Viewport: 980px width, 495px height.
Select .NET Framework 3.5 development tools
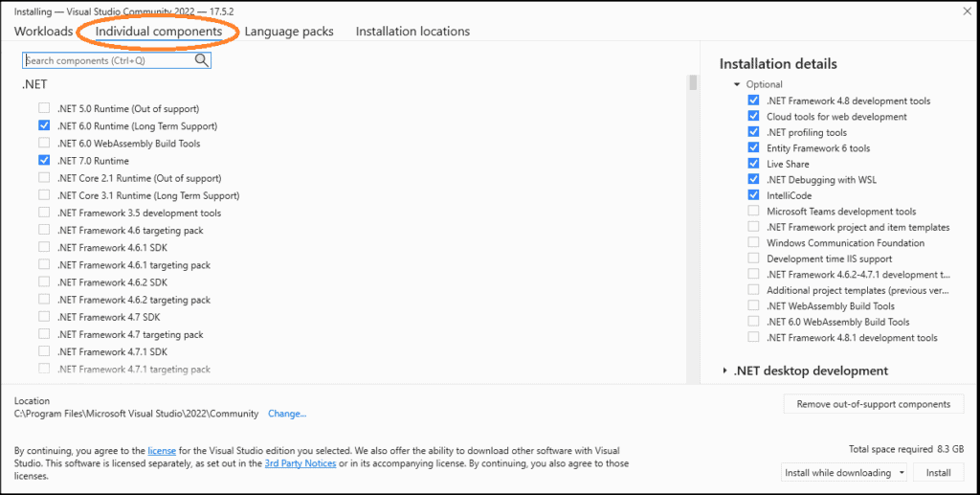click(44, 213)
